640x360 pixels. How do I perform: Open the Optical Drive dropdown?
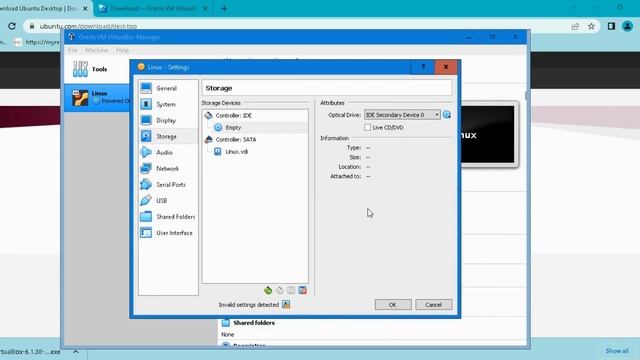tap(402, 115)
